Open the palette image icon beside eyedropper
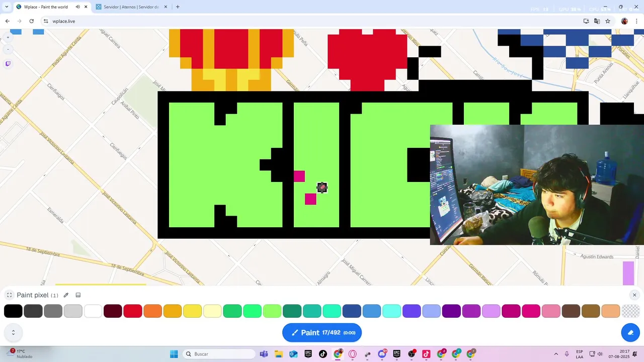 click(78, 295)
